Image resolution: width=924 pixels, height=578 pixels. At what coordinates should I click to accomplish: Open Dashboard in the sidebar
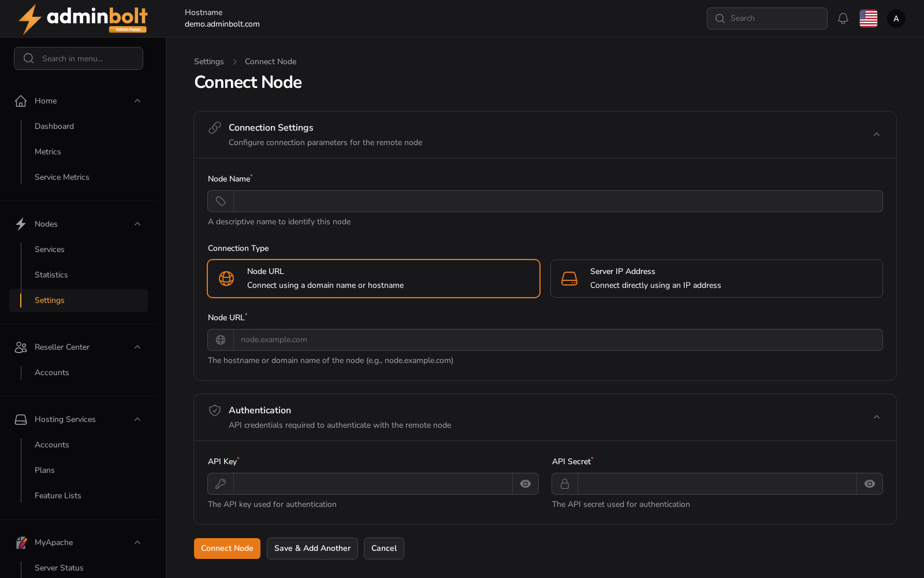pyautogui.click(x=54, y=127)
